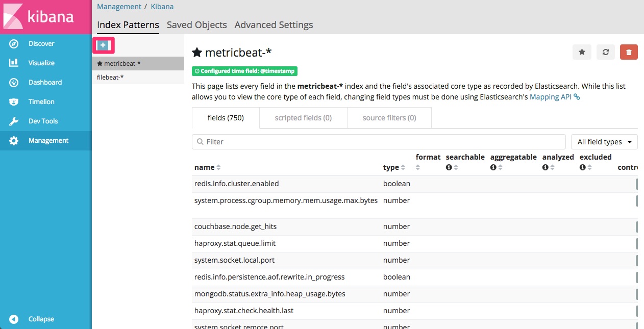644x329 pixels.
Task: Click system.process.cgroup.memory.mem.usage.max.bytes field name
Action: (286, 200)
